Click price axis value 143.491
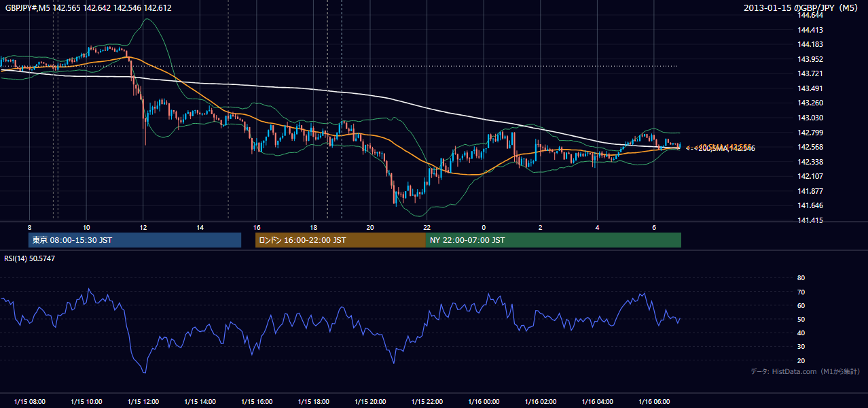This screenshot has height=408, width=868. (x=811, y=88)
